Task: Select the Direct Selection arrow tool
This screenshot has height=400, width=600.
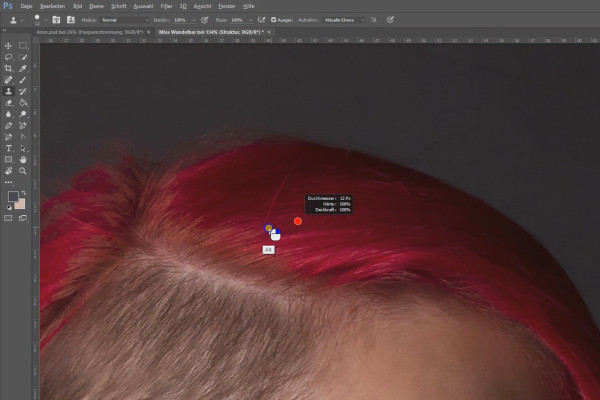Action: point(23,148)
